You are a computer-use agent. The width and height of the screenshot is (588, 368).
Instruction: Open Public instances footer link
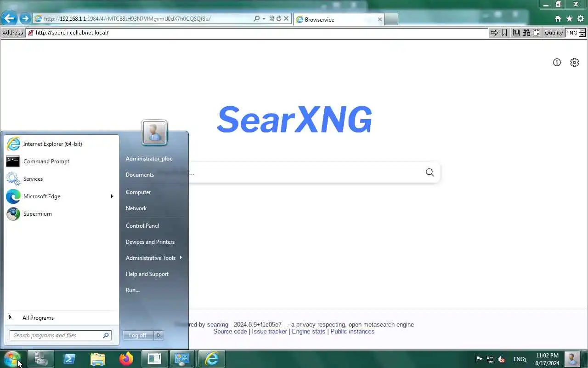point(352,331)
